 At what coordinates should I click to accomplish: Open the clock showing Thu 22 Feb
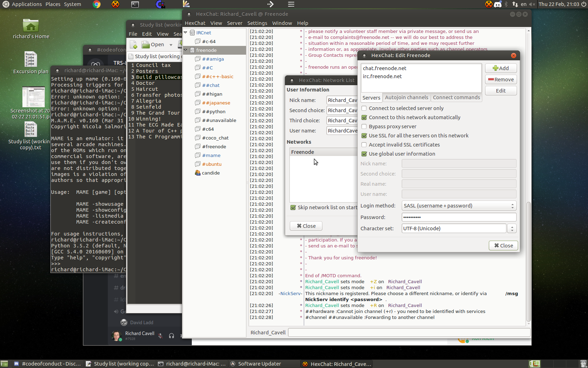(559, 4)
